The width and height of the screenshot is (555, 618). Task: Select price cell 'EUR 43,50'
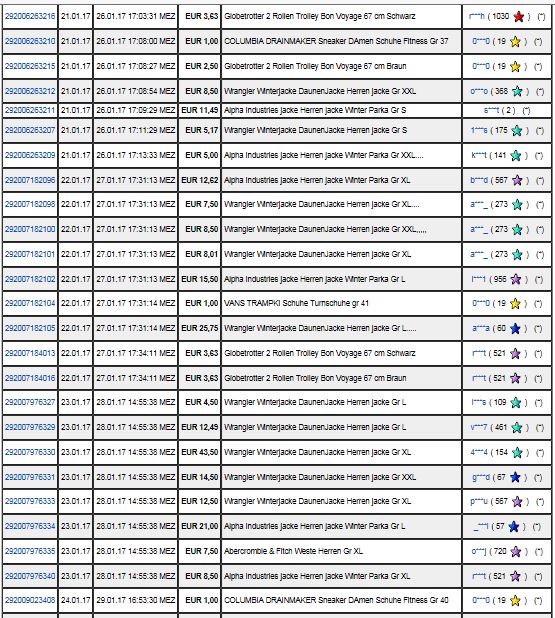[x=199, y=452]
